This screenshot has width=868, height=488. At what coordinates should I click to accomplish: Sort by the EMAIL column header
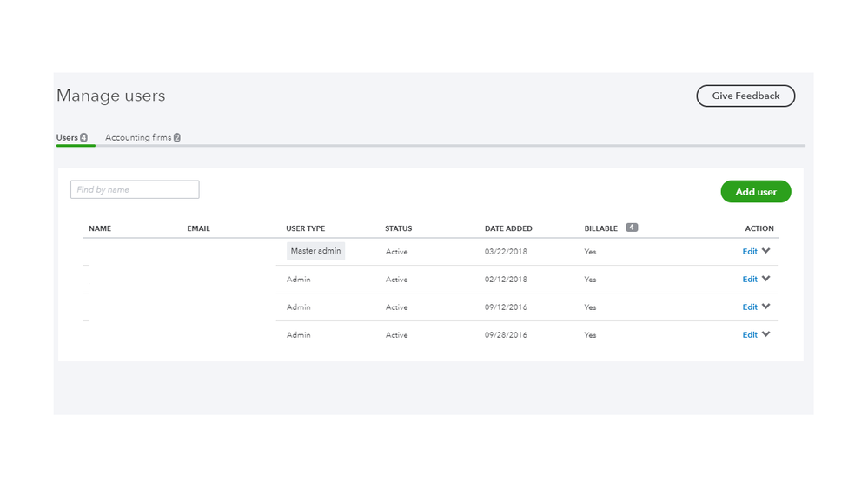[198, 229]
